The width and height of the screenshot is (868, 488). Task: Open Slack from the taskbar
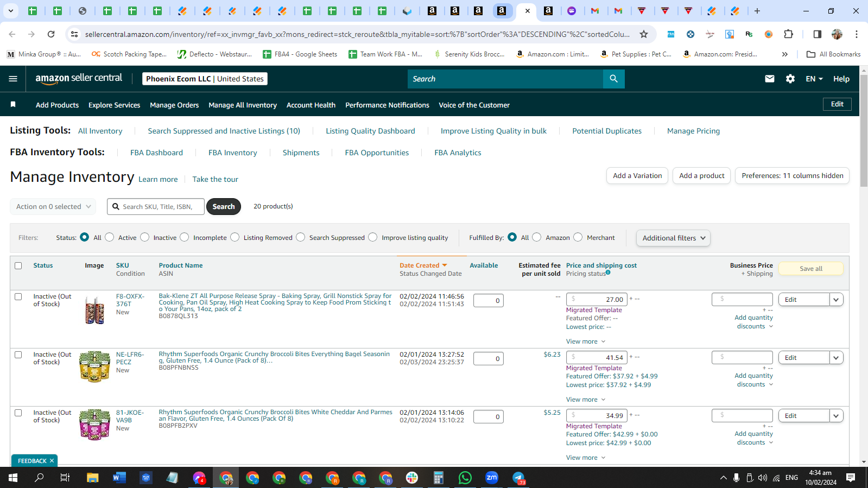pyautogui.click(x=412, y=478)
